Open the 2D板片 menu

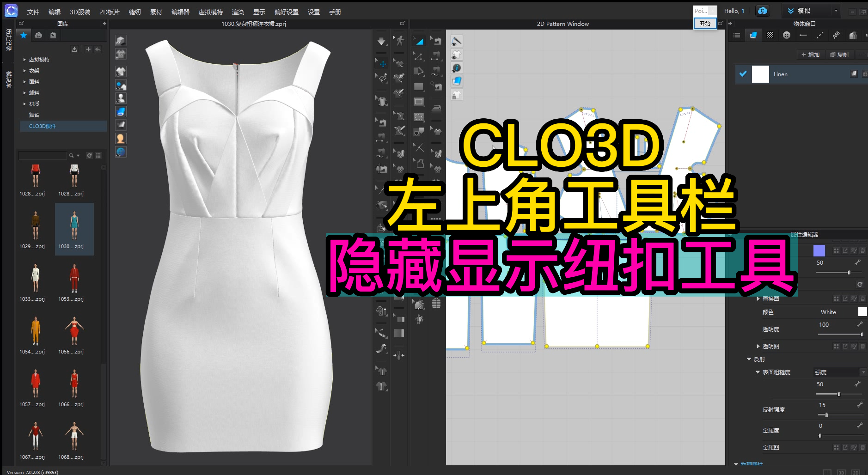coord(110,12)
